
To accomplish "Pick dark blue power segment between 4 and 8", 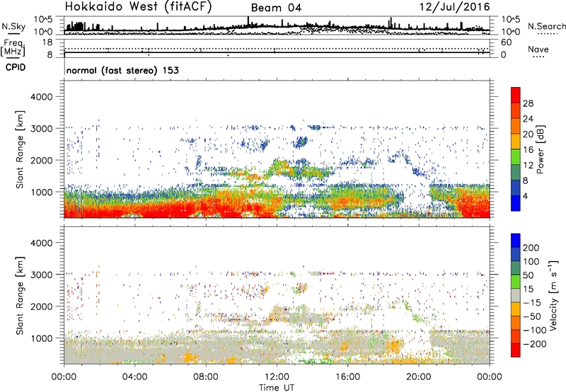I will [x=516, y=188].
